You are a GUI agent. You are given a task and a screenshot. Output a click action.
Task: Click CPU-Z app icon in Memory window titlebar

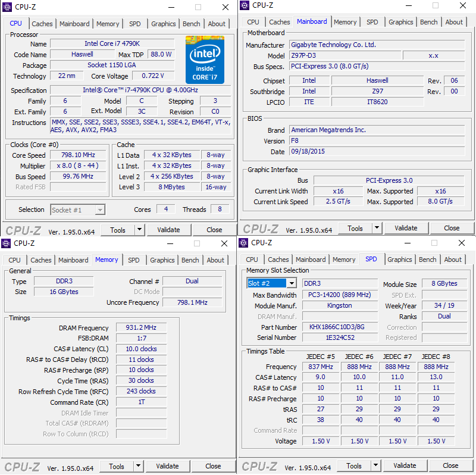pyautogui.click(x=6, y=243)
